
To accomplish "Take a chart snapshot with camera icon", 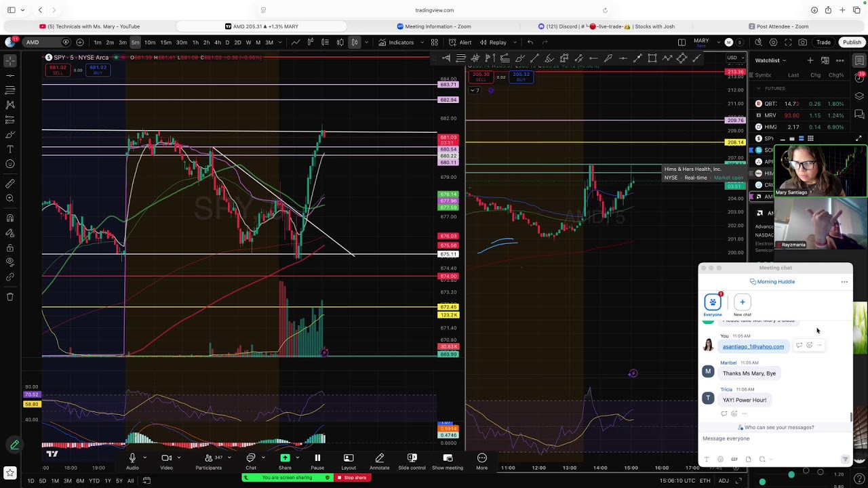I will (803, 43).
